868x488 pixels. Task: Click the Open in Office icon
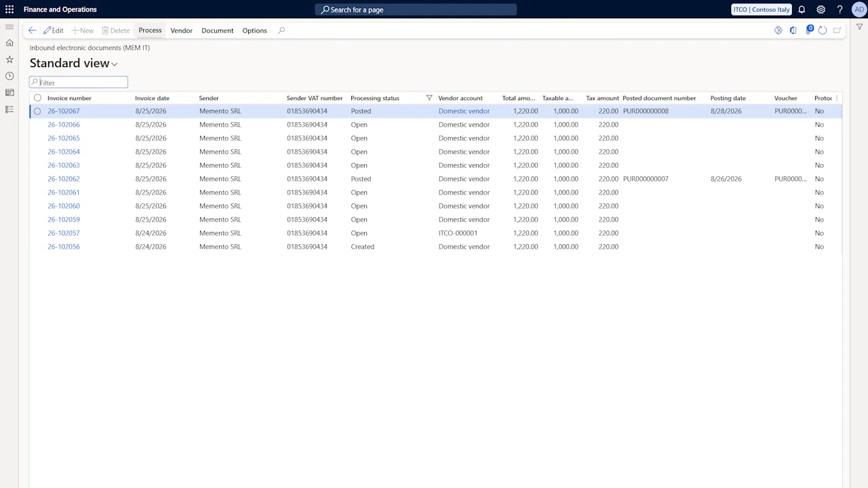coord(793,30)
